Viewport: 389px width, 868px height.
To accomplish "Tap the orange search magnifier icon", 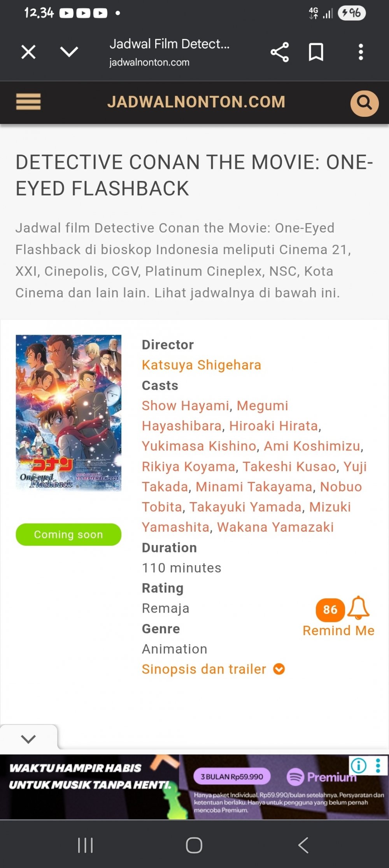I will tap(364, 103).
